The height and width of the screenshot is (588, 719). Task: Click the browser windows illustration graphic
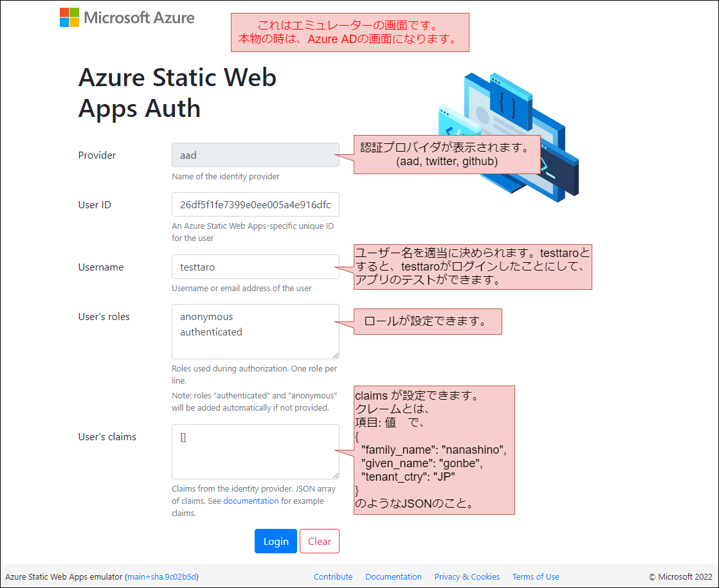click(509, 137)
